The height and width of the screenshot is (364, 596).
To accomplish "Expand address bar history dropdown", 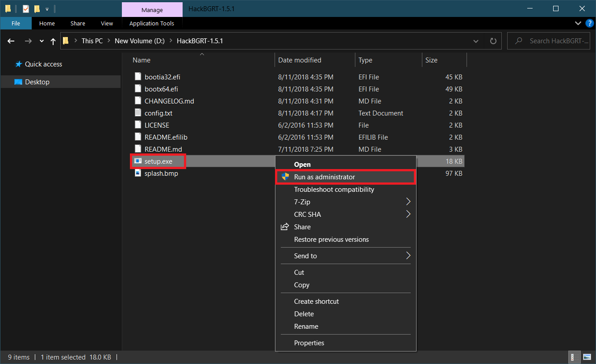I will 476,41.
